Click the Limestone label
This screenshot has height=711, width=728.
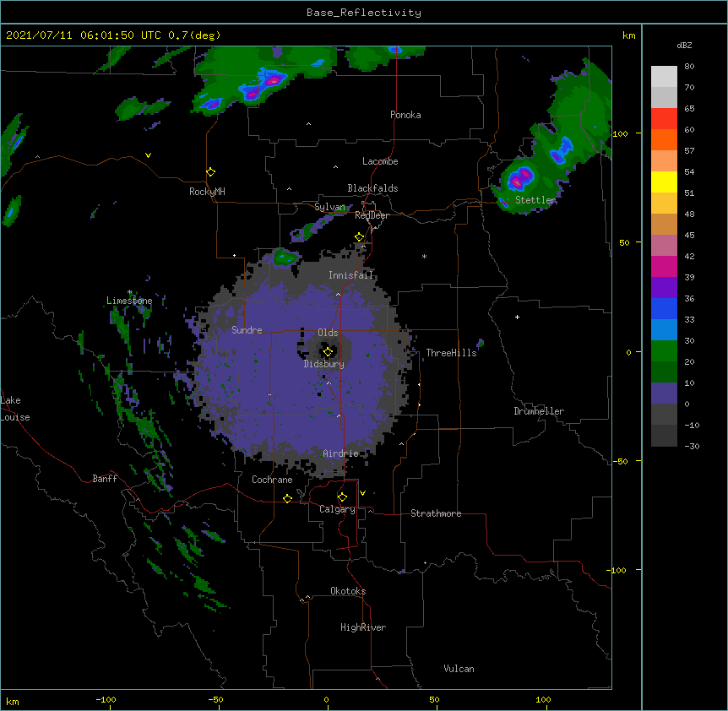129,301
